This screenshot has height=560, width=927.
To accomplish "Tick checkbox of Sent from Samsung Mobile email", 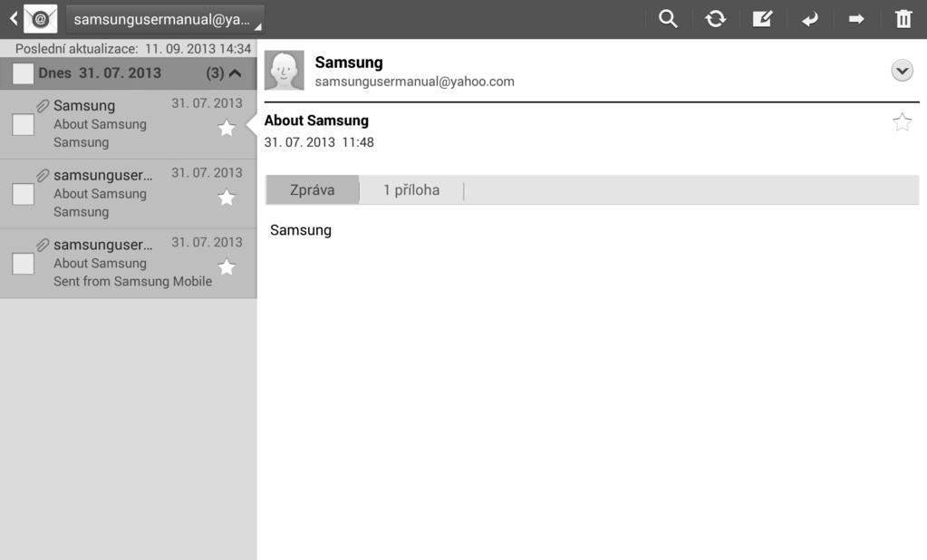I will [23, 264].
